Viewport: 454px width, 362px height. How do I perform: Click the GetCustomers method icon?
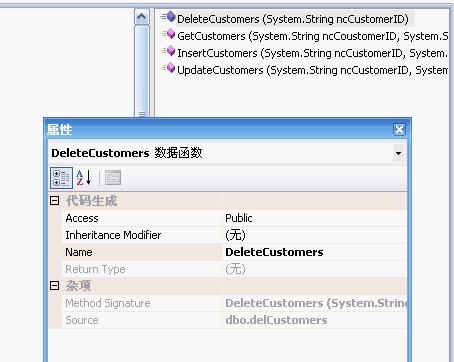pyautogui.click(x=168, y=34)
